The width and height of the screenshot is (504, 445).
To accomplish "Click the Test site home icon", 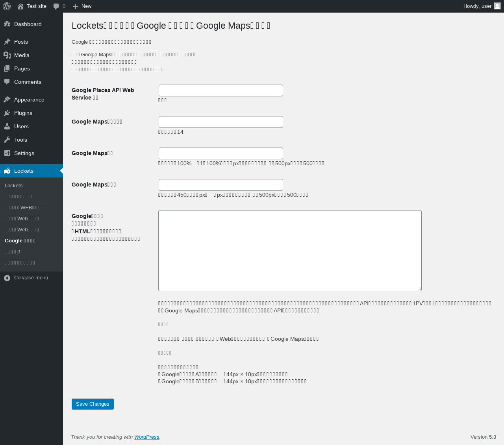I will (20, 6).
